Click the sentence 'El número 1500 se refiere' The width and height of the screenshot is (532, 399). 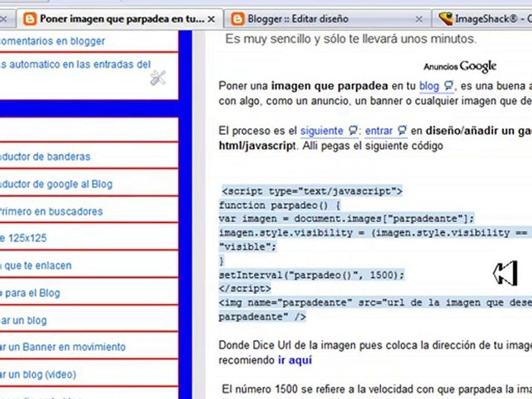pos(377,389)
